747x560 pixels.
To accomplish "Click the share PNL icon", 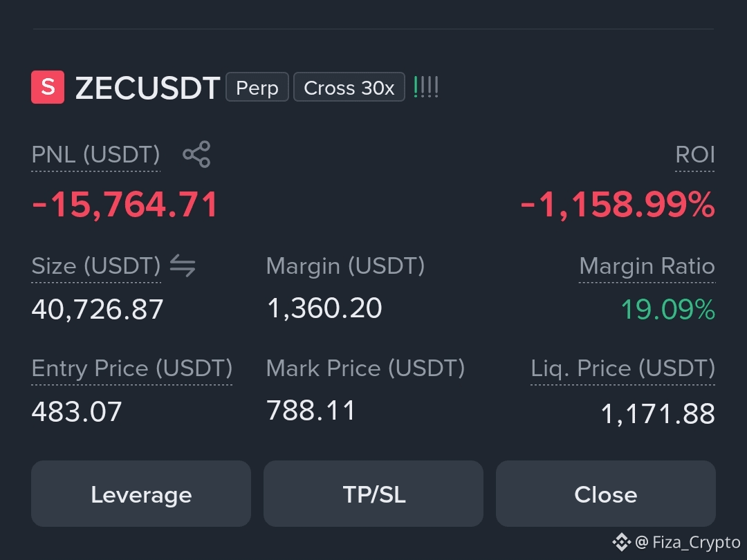I will 196,154.
